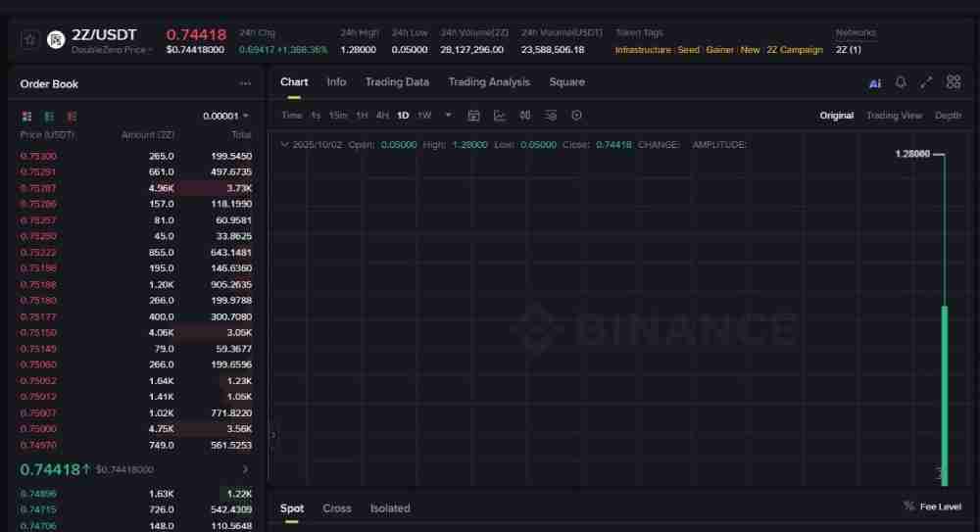Open order book price precision 0.00001 dropdown
Image resolution: width=980 pixels, height=532 pixels.
226,116
